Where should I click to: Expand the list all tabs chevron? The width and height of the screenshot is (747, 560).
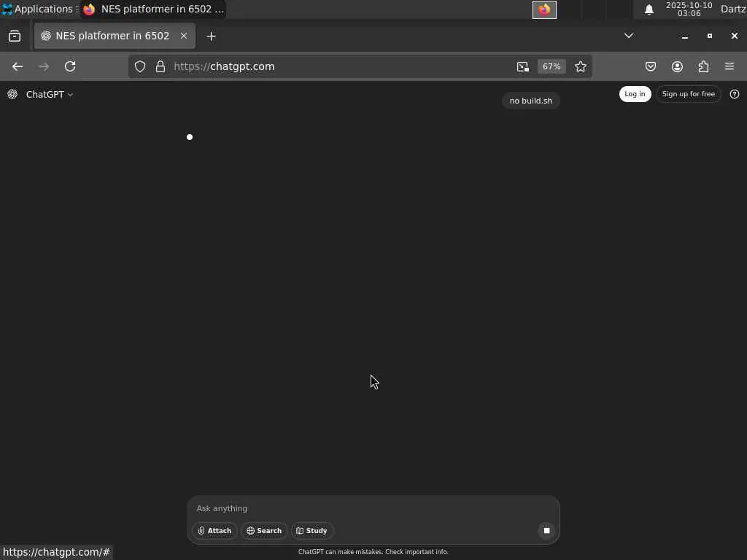(x=629, y=36)
